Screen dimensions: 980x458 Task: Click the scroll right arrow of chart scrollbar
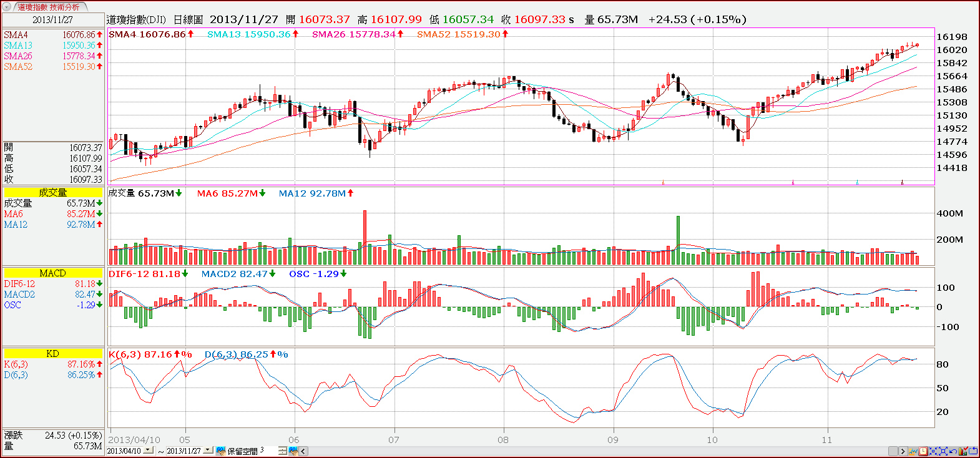click(902, 451)
